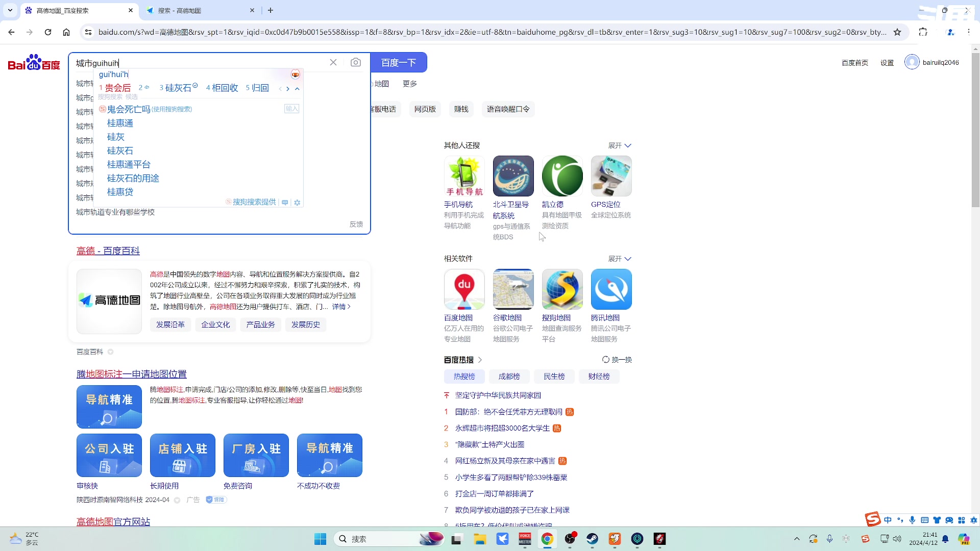Click 百度首页 in the top-right header
This screenshot has height=551, width=980.
[x=855, y=63]
